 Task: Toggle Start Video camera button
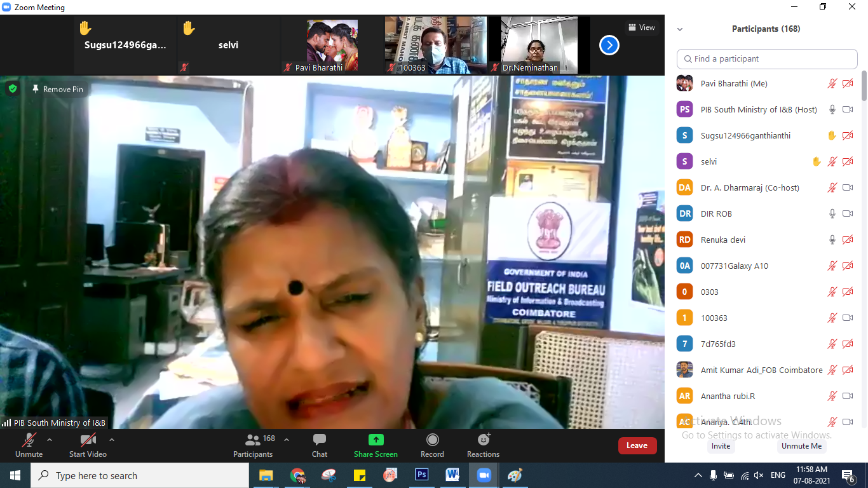(x=88, y=440)
